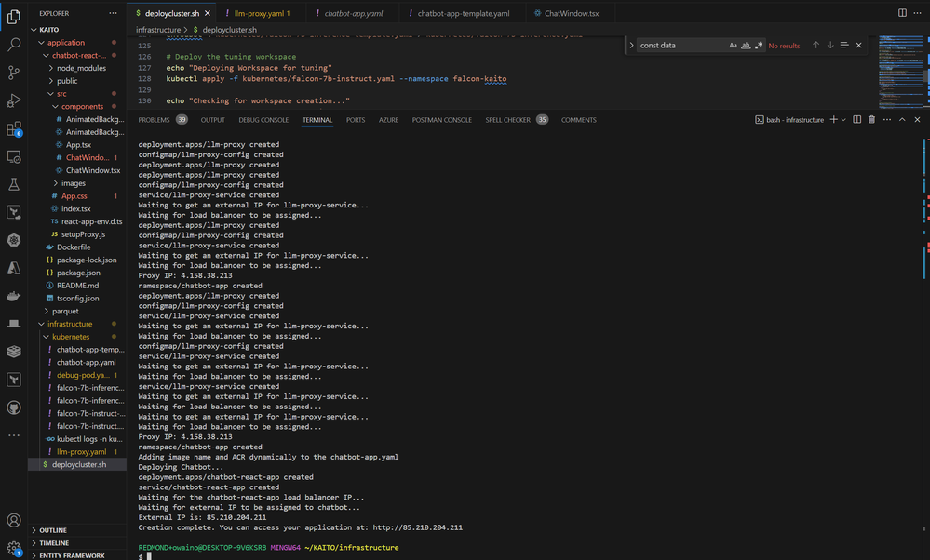
Task: Open editor more actions menu
Action: [917, 12]
